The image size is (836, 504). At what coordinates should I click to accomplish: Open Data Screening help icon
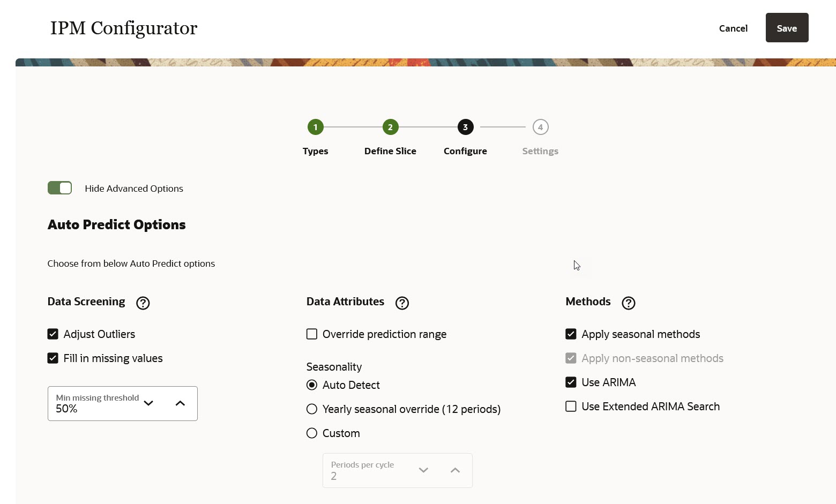[143, 303]
